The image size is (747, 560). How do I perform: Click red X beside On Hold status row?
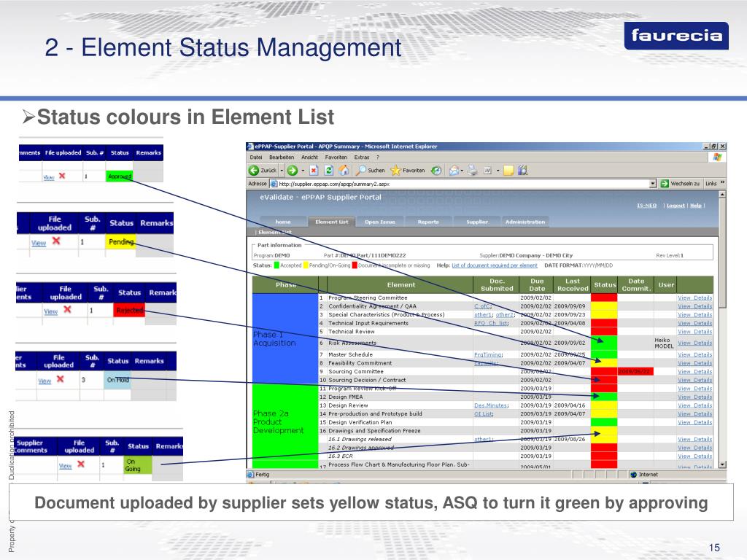60,379
